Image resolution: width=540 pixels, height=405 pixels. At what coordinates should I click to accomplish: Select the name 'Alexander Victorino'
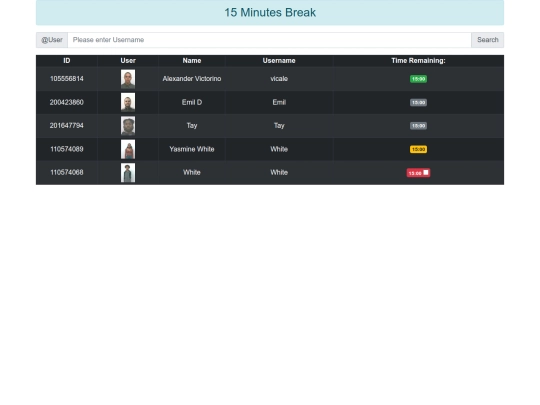point(192,79)
